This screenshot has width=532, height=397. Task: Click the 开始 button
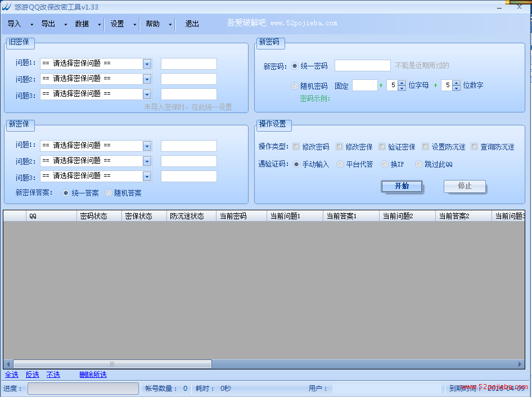coord(402,186)
